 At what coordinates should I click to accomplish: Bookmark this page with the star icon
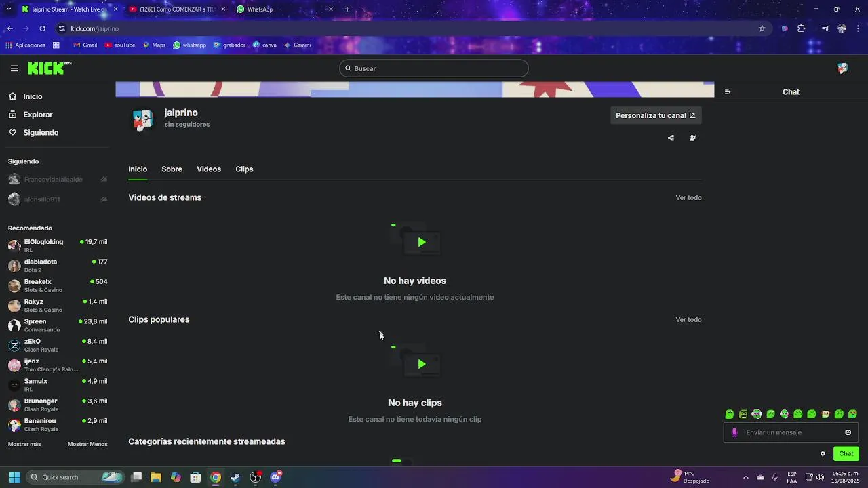tap(762, 28)
